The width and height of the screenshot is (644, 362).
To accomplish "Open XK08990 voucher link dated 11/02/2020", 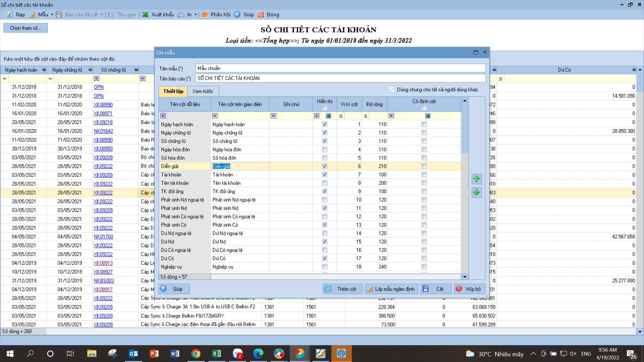I will point(103,105).
